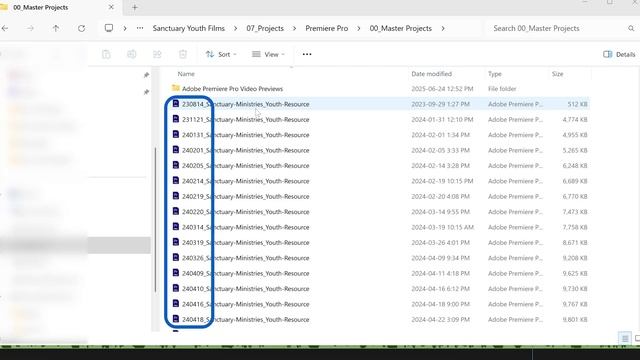Click the file icon of 240418 project
The image size is (640, 360).
[x=176, y=319]
